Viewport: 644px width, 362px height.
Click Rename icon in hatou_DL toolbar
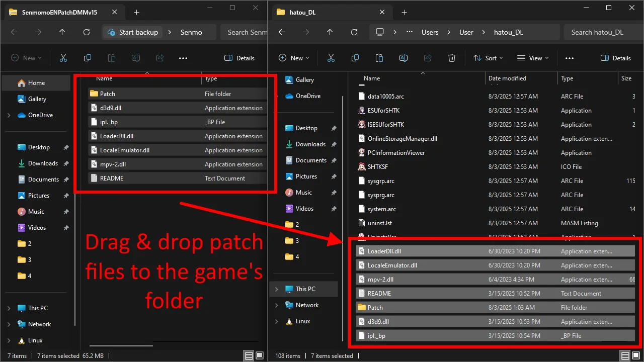[404, 58]
